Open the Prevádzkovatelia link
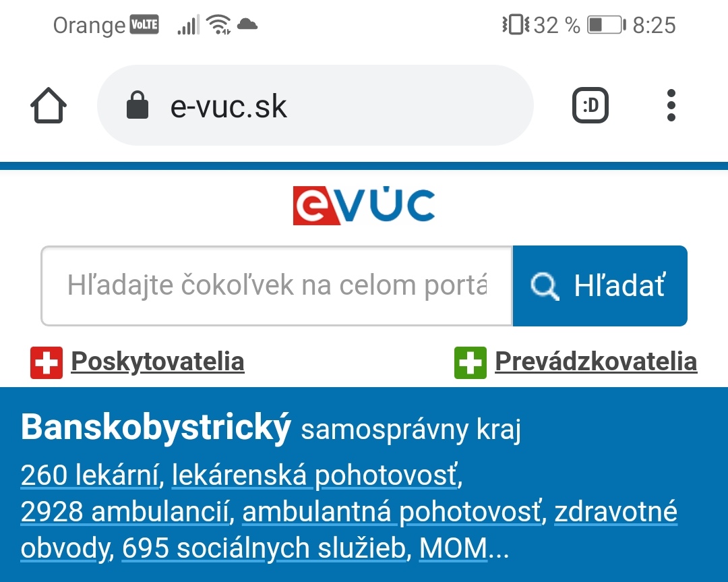This screenshot has width=728, height=582. (x=596, y=362)
